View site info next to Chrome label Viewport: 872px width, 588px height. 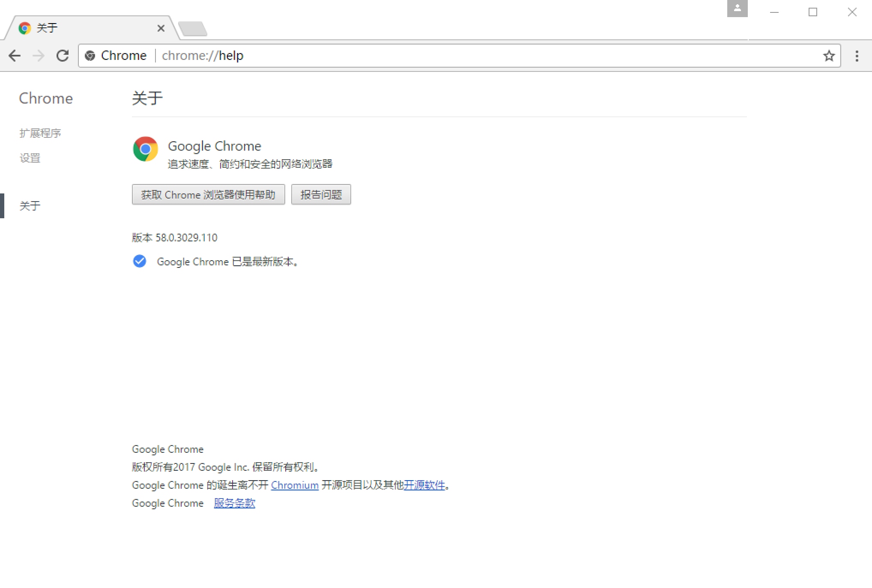click(90, 56)
